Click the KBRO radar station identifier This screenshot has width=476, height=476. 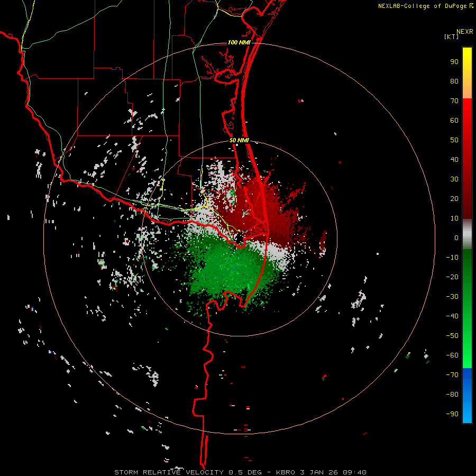pos(286,472)
